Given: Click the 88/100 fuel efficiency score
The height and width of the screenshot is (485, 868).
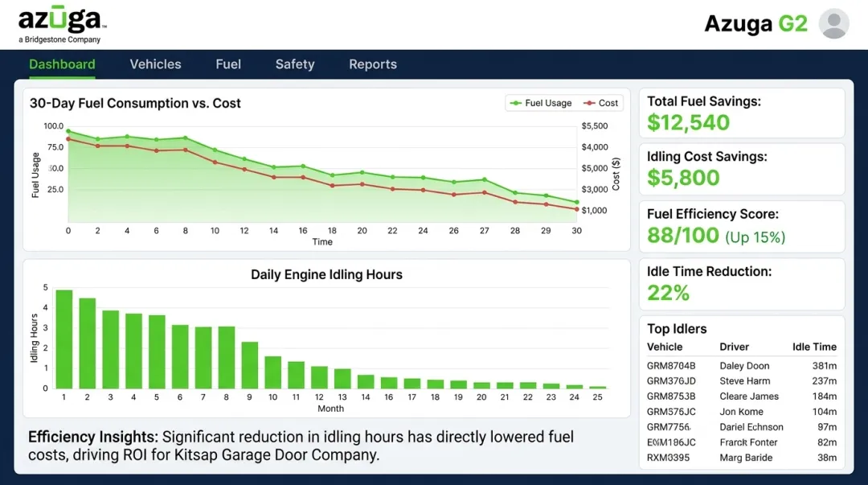Looking at the screenshot, I should pos(683,236).
